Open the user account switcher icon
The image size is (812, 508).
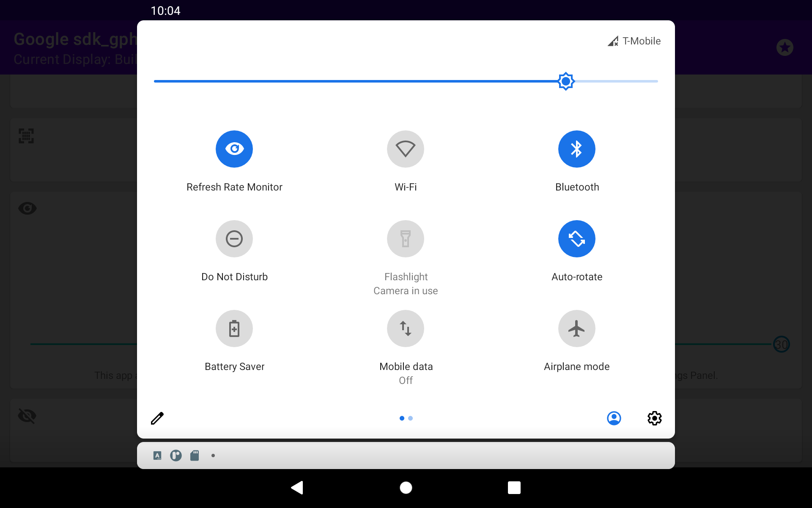point(614,418)
